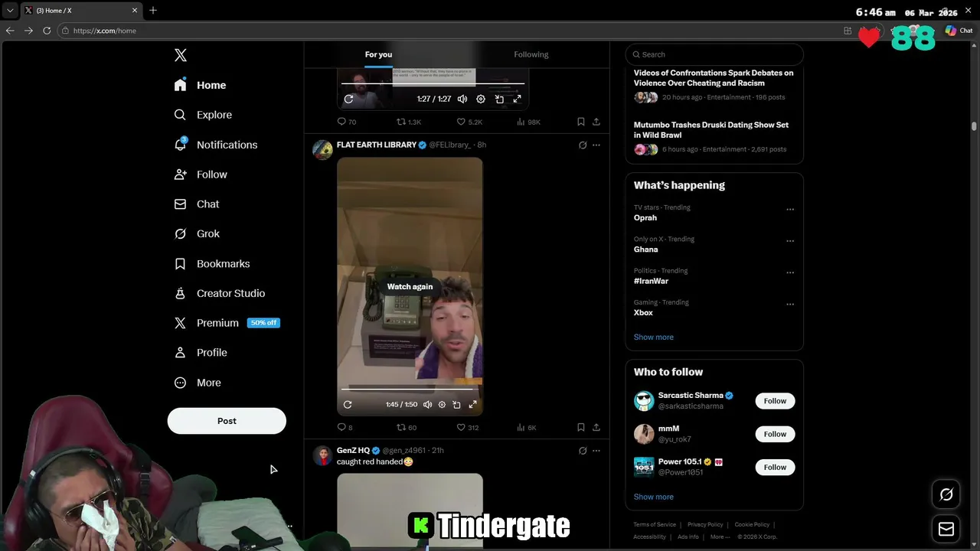Open Premium 50% off item
This screenshot has height=551, width=980.
pos(227,323)
